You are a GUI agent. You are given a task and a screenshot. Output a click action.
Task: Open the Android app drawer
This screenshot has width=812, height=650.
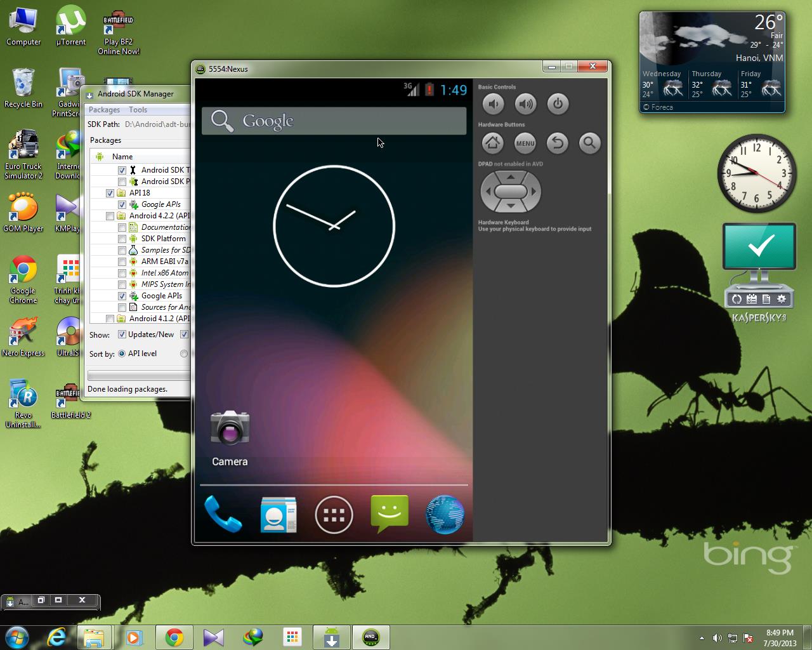pos(334,515)
